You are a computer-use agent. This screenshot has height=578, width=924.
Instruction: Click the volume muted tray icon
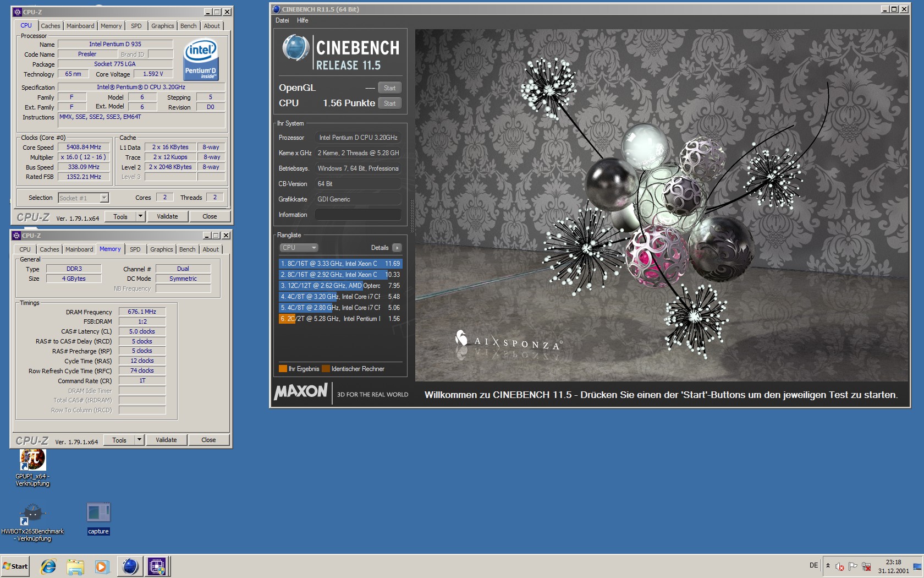(839, 566)
